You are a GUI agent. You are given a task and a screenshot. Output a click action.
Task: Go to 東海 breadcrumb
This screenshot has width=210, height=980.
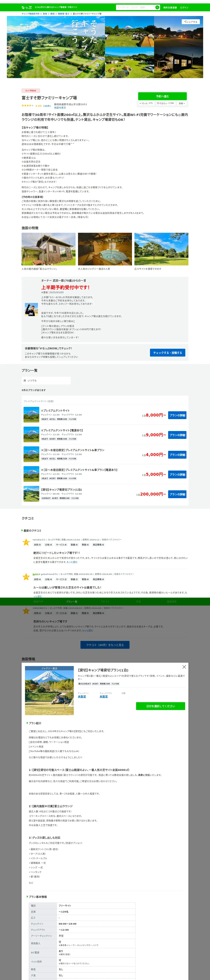[45, 14]
